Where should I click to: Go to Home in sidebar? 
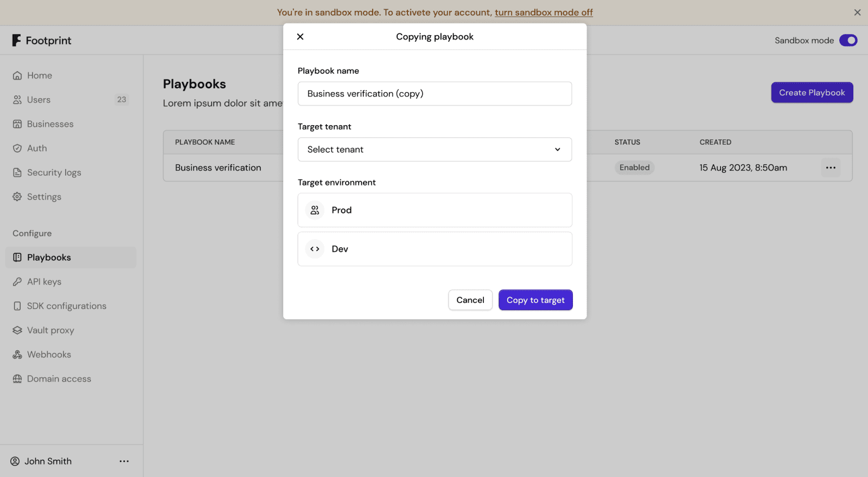tap(71, 75)
